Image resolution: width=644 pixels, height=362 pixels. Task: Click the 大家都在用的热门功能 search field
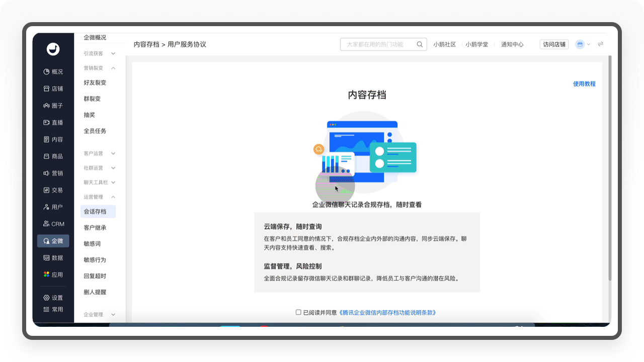(x=377, y=44)
